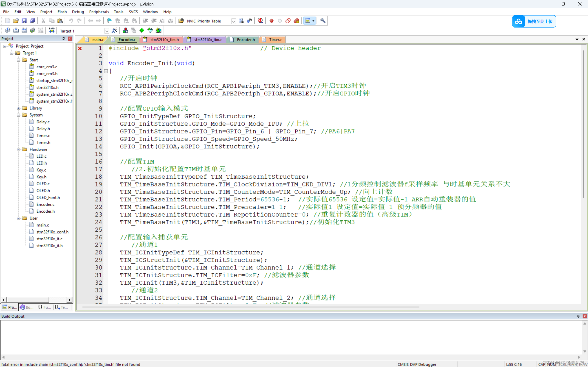The width and height of the screenshot is (588, 367).
Task: Click the cloud upload button
Action: (534, 21)
